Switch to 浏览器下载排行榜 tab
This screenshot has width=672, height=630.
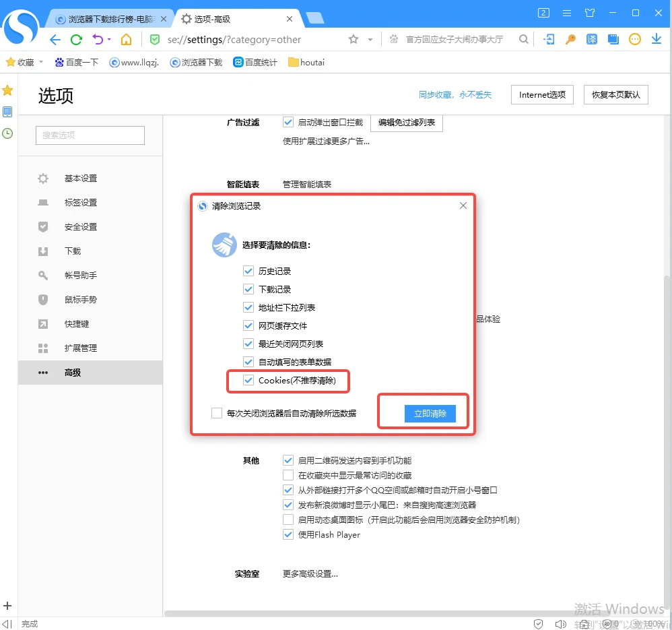[111, 19]
